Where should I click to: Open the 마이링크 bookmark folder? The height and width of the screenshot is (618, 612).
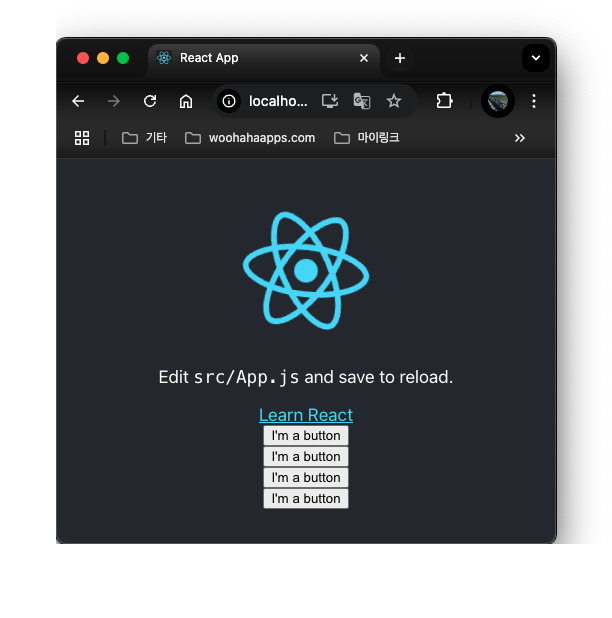(x=366, y=138)
